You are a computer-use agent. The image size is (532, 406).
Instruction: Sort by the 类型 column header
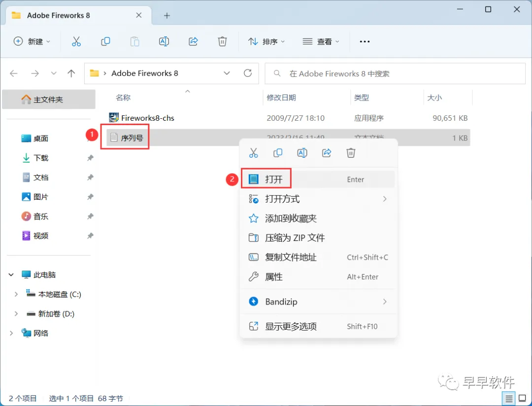[362, 98]
